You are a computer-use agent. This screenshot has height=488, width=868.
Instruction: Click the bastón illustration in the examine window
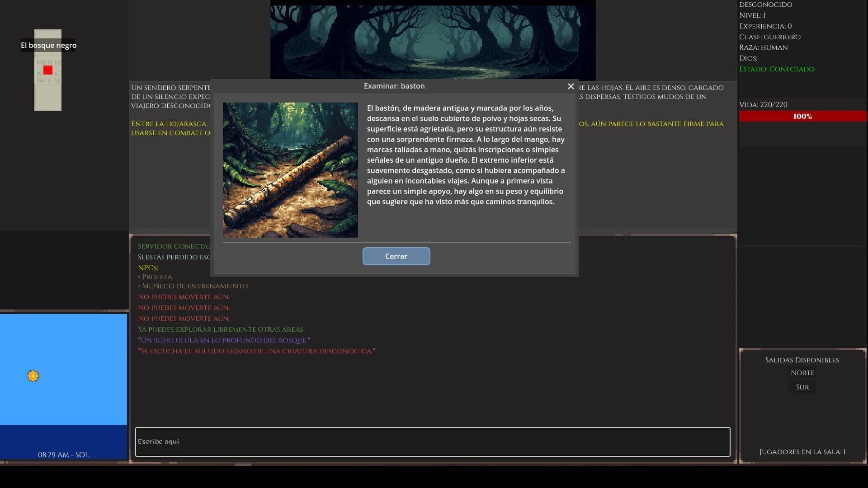[290, 170]
